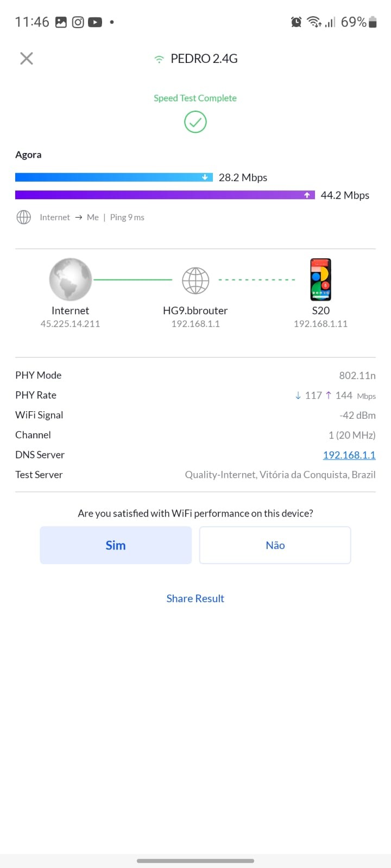Tap the Instagram notification icon
The height and width of the screenshot is (868, 391).
(x=78, y=22)
